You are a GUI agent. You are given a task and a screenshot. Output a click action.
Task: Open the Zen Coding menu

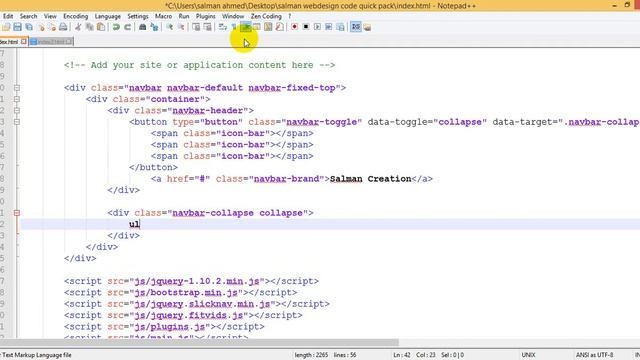tap(266, 16)
